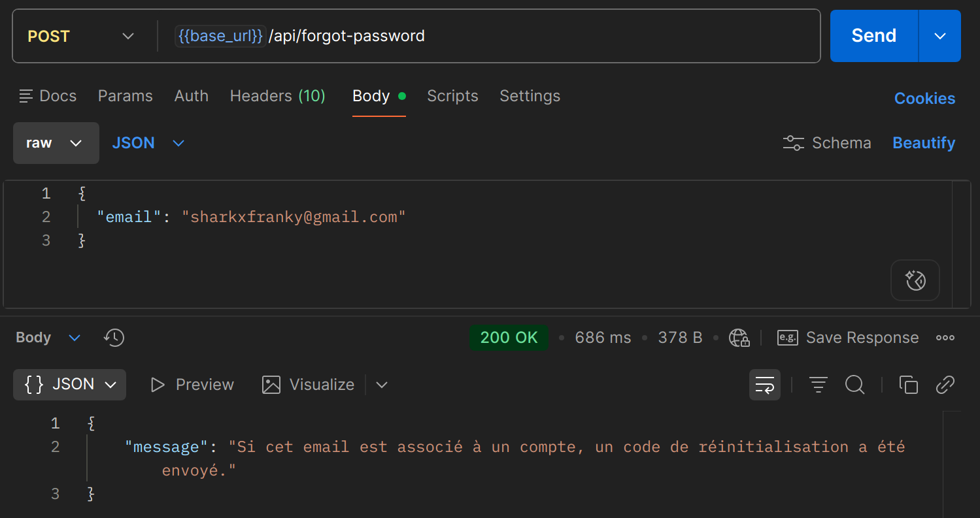
Task: Click the request URL input field
Action: coord(489,36)
